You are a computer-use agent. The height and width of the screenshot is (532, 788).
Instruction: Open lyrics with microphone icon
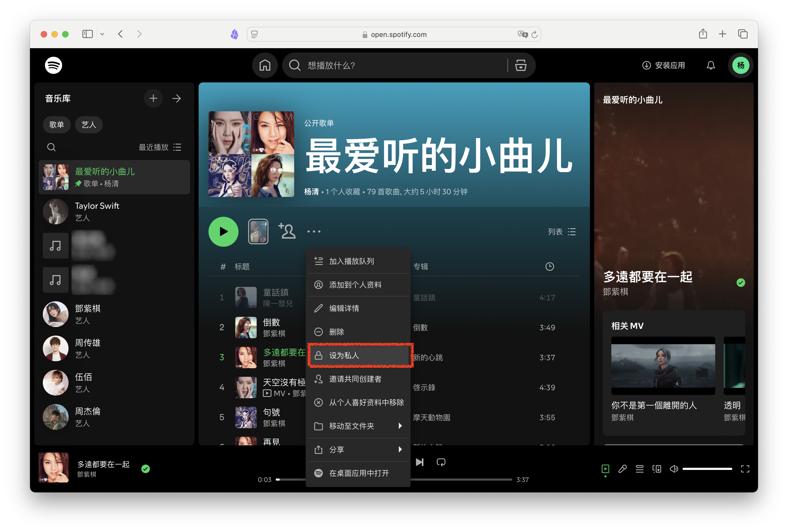point(623,469)
